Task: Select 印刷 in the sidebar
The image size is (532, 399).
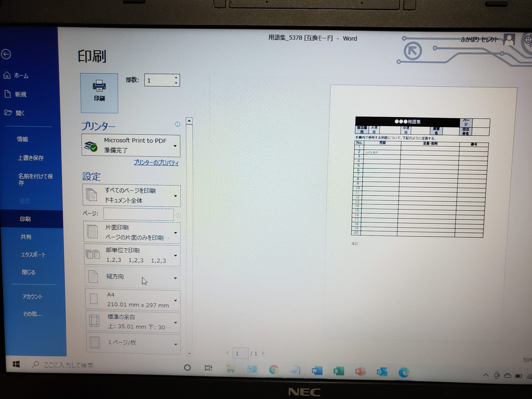Action: pos(32,219)
